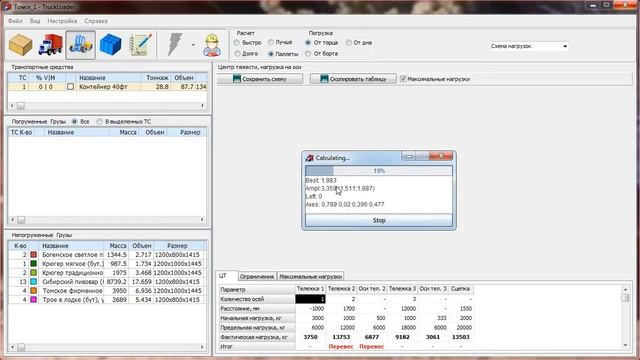The width and height of the screenshot is (640, 360).
Task: Select the Быстро calculation option
Action: point(248,42)
